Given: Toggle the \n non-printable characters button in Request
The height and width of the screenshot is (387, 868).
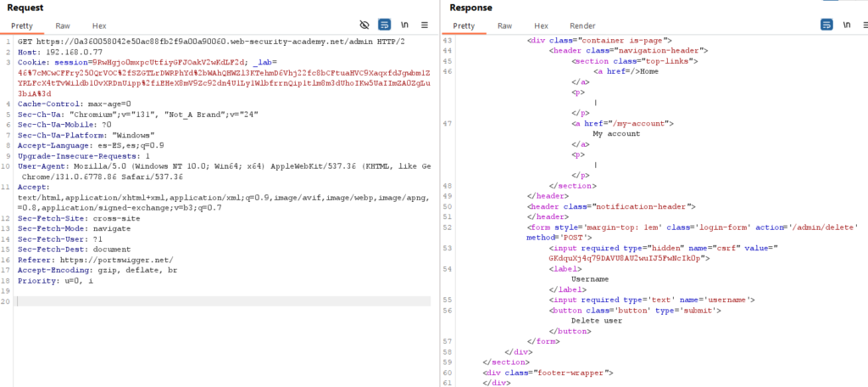Looking at the screenshot, I should (x=404, y=25).
